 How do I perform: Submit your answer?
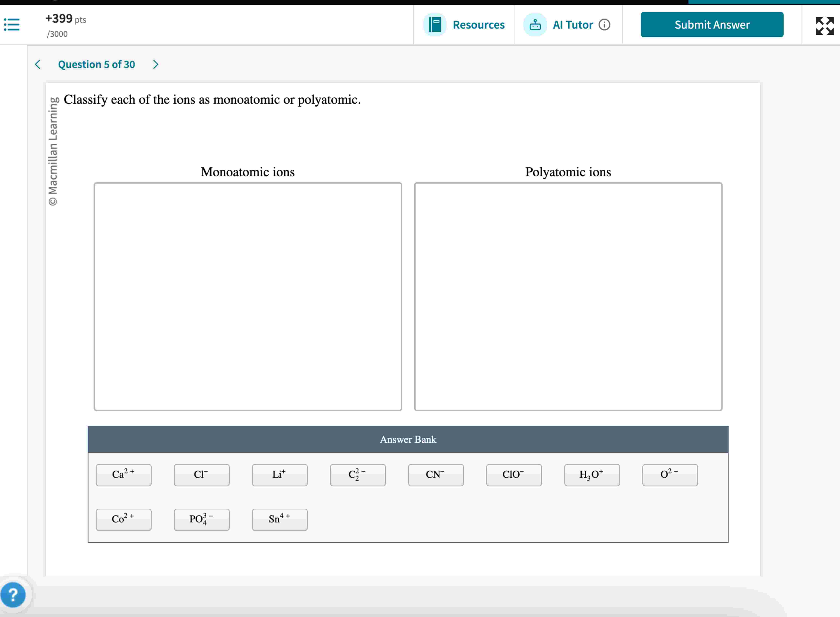(712, 25)
